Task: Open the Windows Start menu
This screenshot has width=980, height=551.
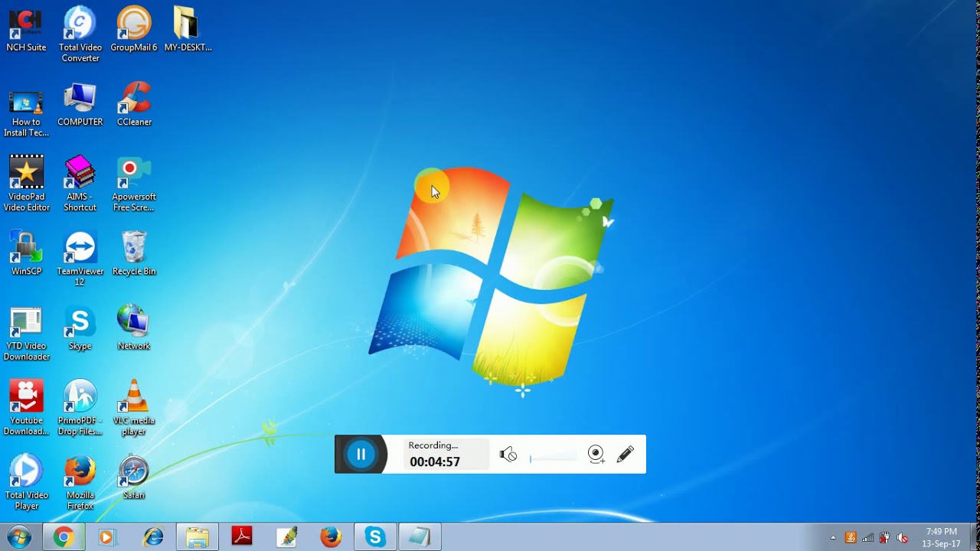Action: coord(18,537)
